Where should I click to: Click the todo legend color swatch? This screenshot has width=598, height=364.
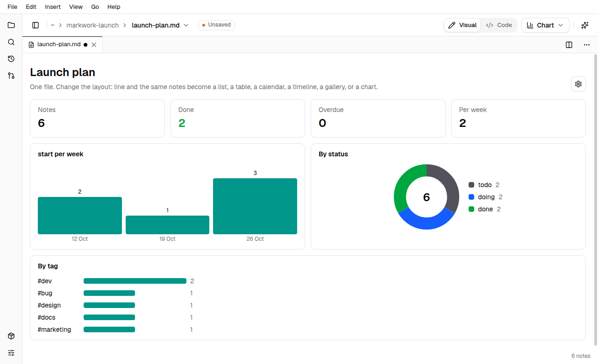click(x=471, y=185)
